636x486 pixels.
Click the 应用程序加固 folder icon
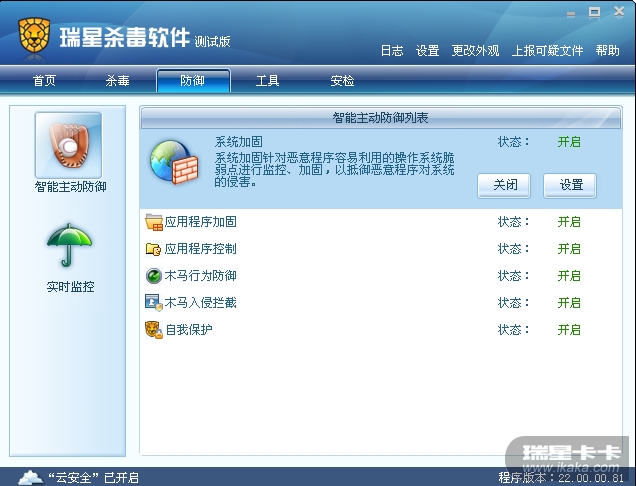tap(154, 222)
